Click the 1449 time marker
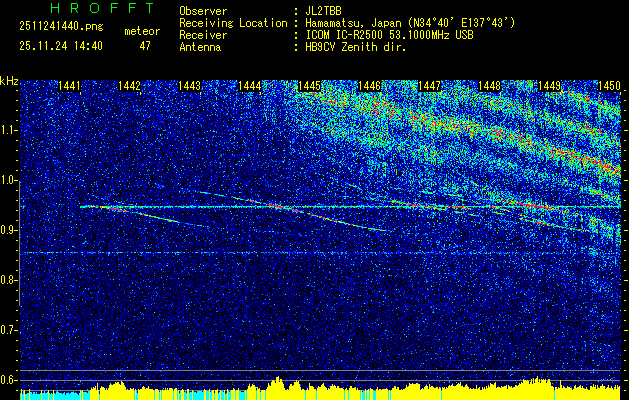 [549, 87]
